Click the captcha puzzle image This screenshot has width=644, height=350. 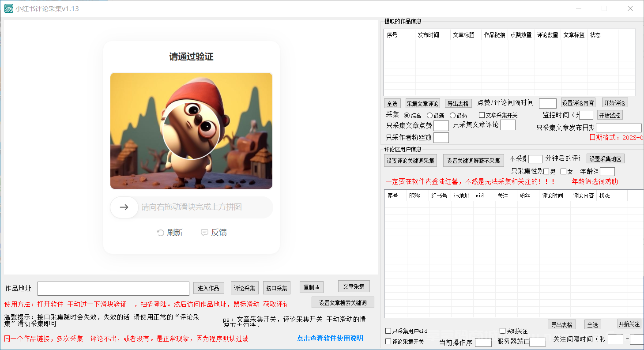pyautogui.click(x=191, y=131)
